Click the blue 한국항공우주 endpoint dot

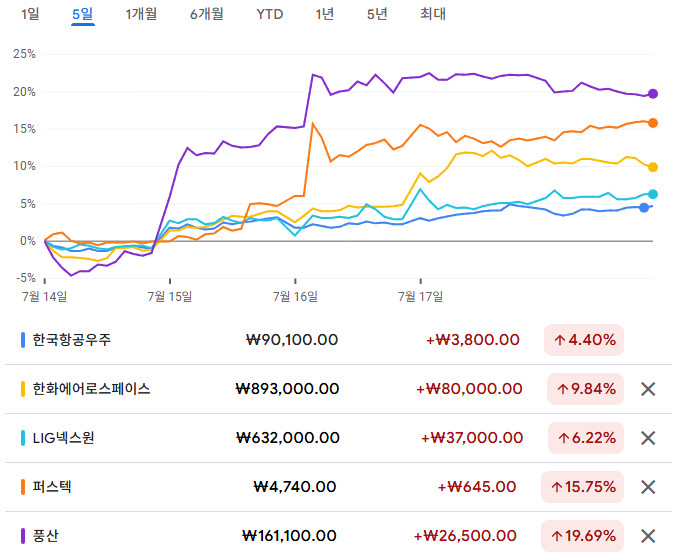[644, 208]
